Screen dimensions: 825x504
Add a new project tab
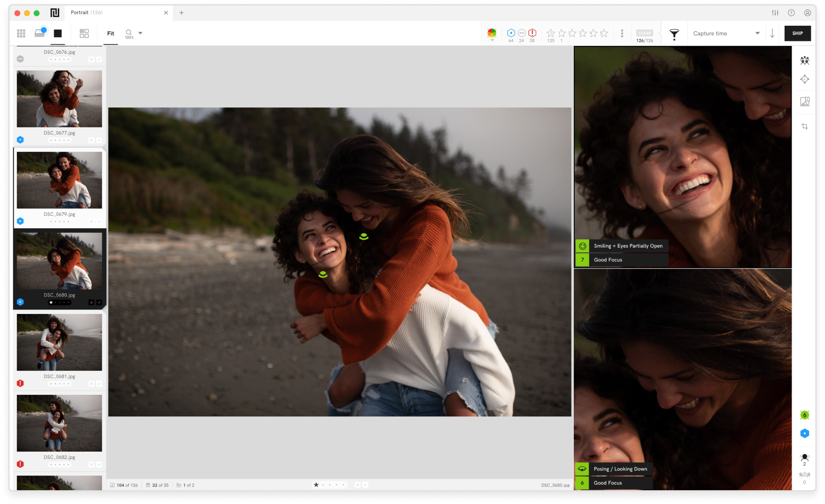pyautogui.click(x=181, y=13)
